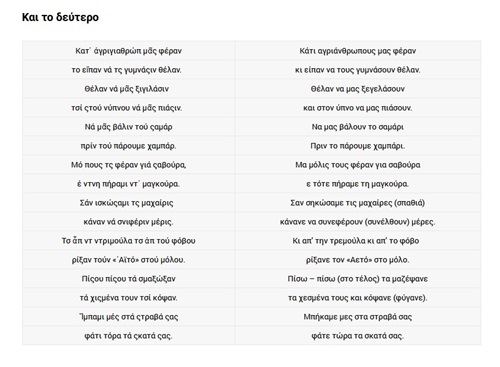Select the verse 'Ἴμπαμι μές στά ςτραβά ςας'
500x367 pixels.
point(128,317)
